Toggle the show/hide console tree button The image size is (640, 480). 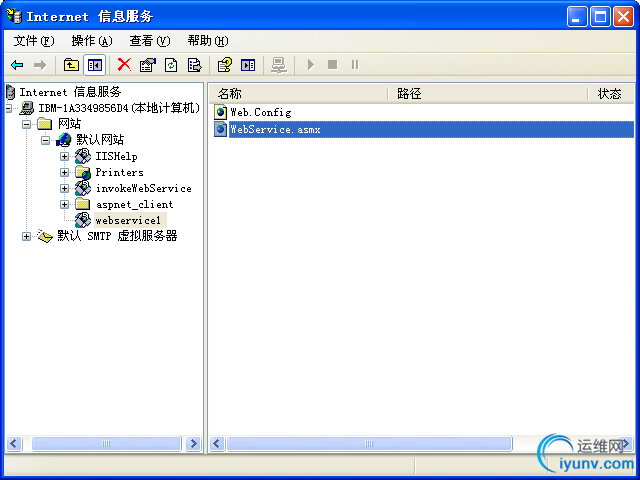(x=95, y=65)
